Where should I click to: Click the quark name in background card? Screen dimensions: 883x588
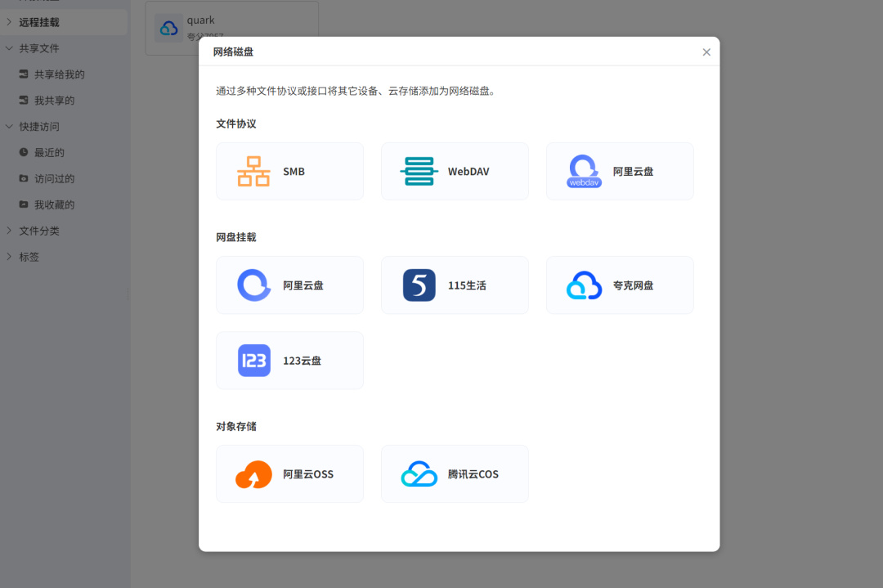(x=200, y=20)
